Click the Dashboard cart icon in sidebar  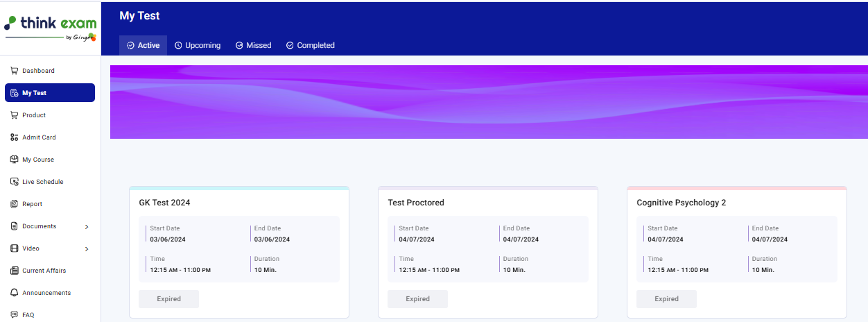click(x=15, y=71)
